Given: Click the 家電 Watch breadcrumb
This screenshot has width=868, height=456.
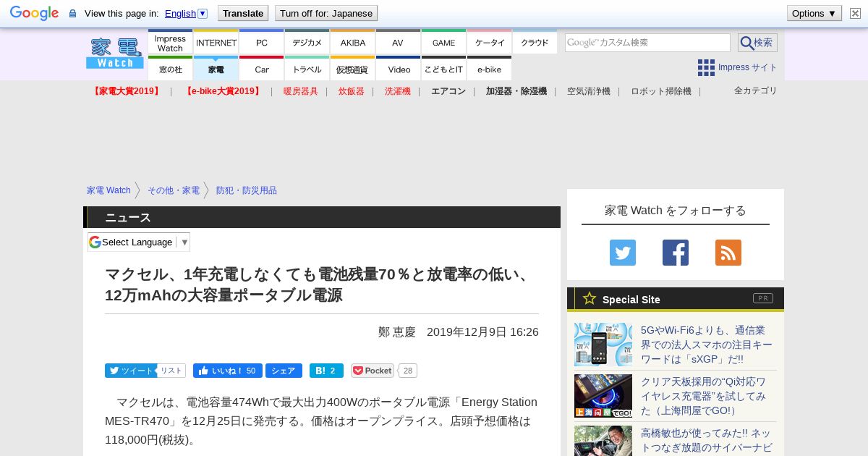Looking at the screenshot, I should pyautogui.click(x=109, y=190).
